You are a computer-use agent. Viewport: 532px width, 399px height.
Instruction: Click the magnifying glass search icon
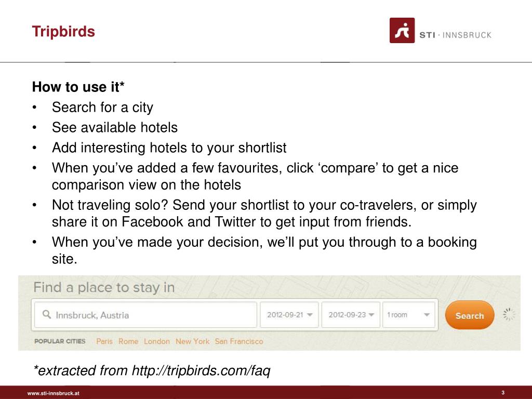(x=47, y=314)
